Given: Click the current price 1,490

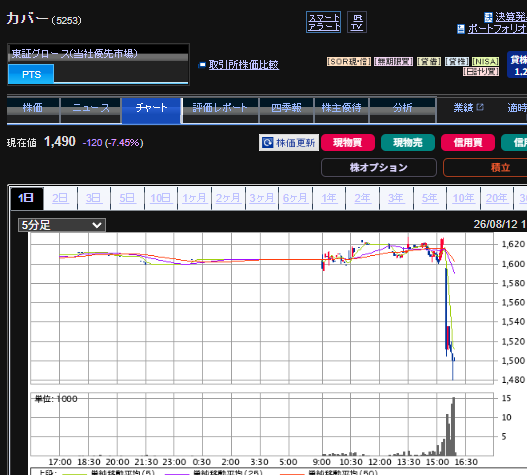Looking at the screenshot, I should click(60, 142).
